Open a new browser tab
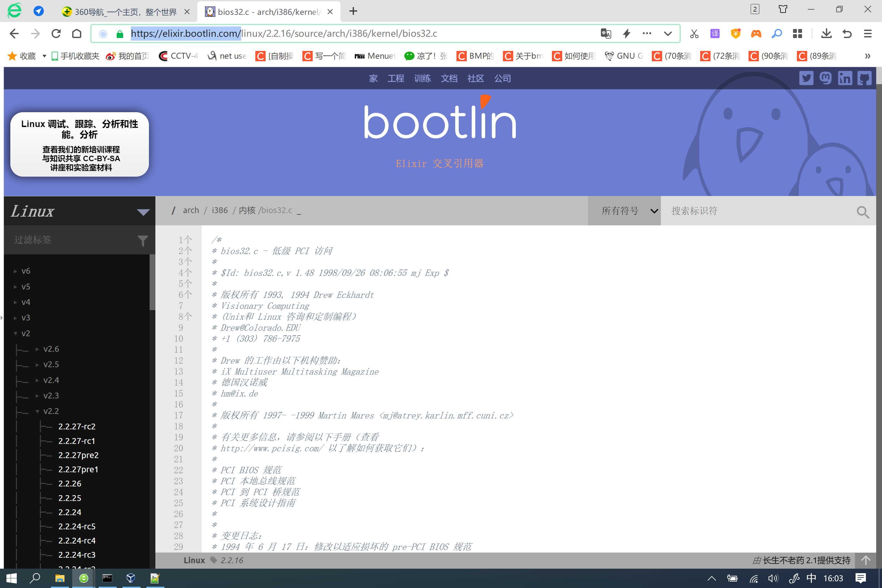The height and width of the screenshot is (588, 882). (x=353, y=11)
